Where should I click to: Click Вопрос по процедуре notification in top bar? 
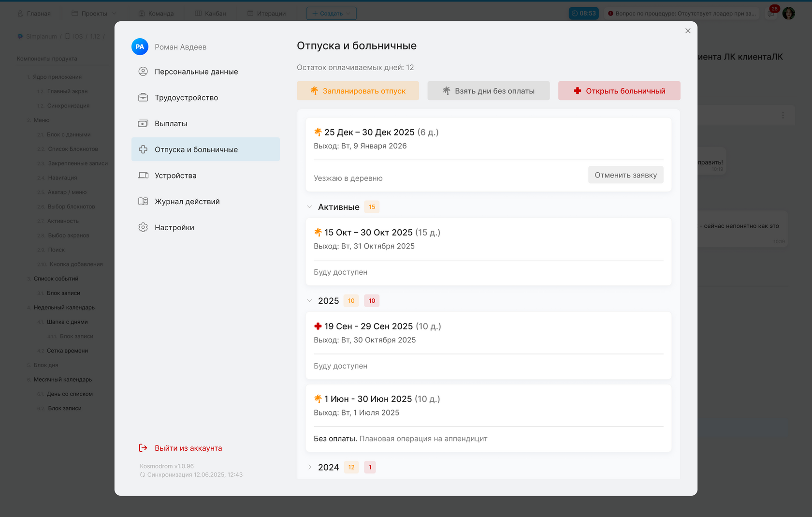[682, 14]
